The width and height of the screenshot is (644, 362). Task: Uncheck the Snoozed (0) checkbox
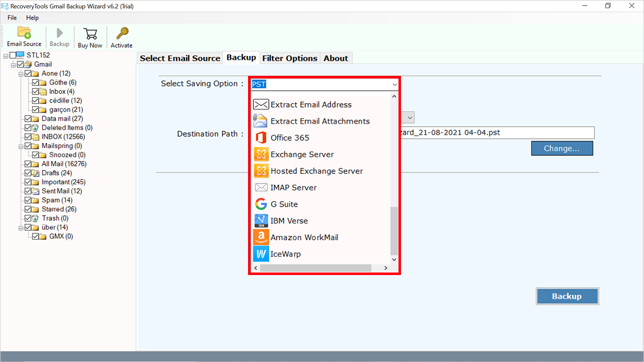point(36,155)
